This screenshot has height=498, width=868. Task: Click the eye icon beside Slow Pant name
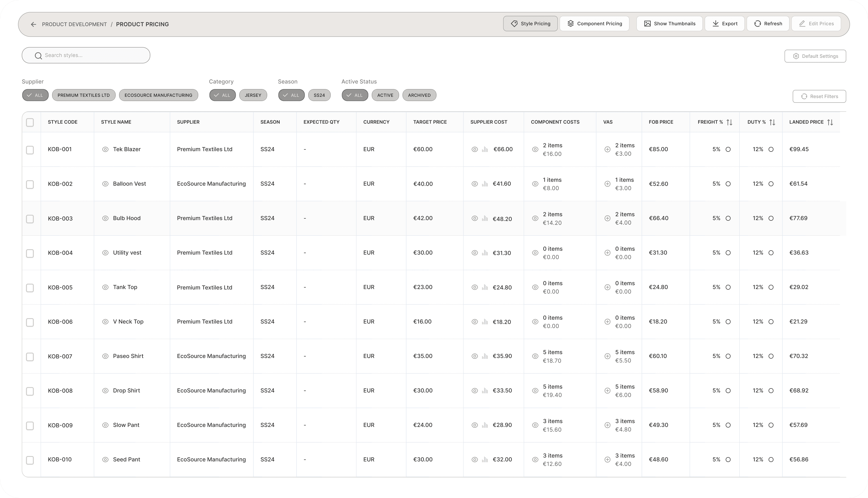105,425
